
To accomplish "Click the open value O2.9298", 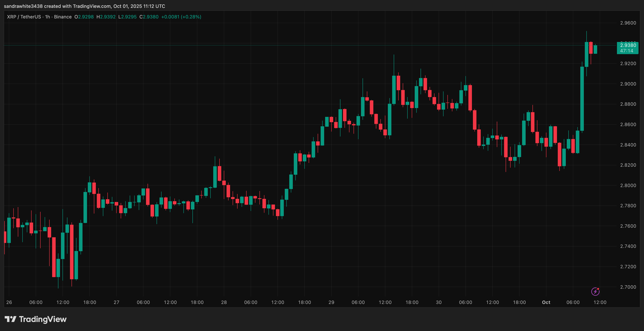I will [84, 17].
